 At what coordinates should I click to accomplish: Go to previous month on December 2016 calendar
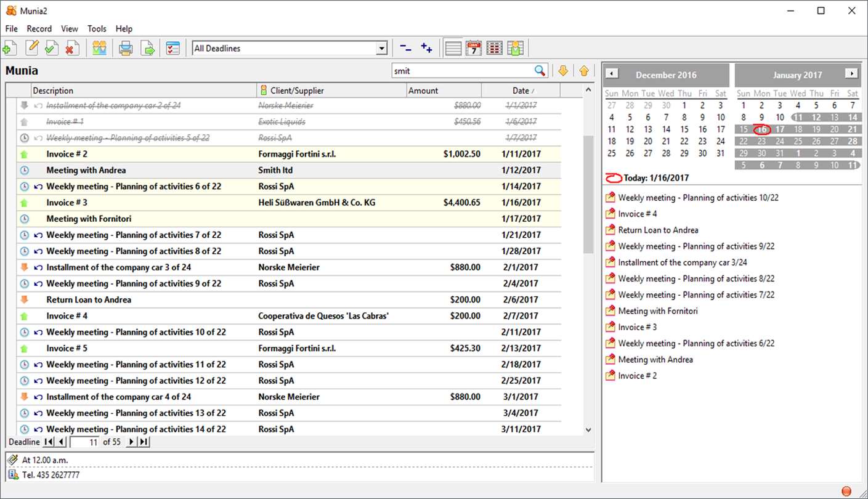pos(611,74)
